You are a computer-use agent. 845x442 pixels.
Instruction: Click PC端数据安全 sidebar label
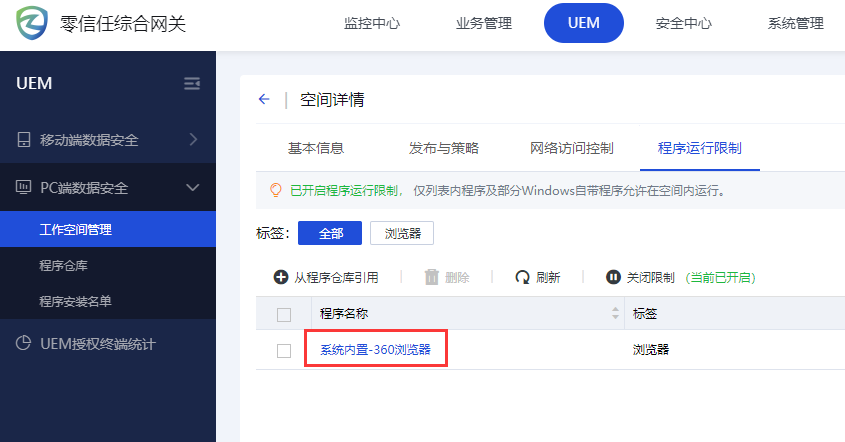pyautogui.click(x=84, y=188)
